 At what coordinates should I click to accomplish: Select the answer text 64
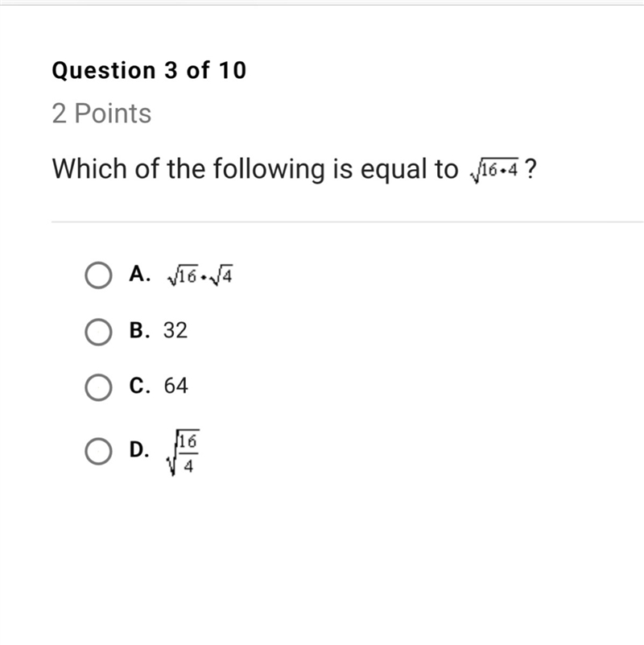(x=175, y=386)
